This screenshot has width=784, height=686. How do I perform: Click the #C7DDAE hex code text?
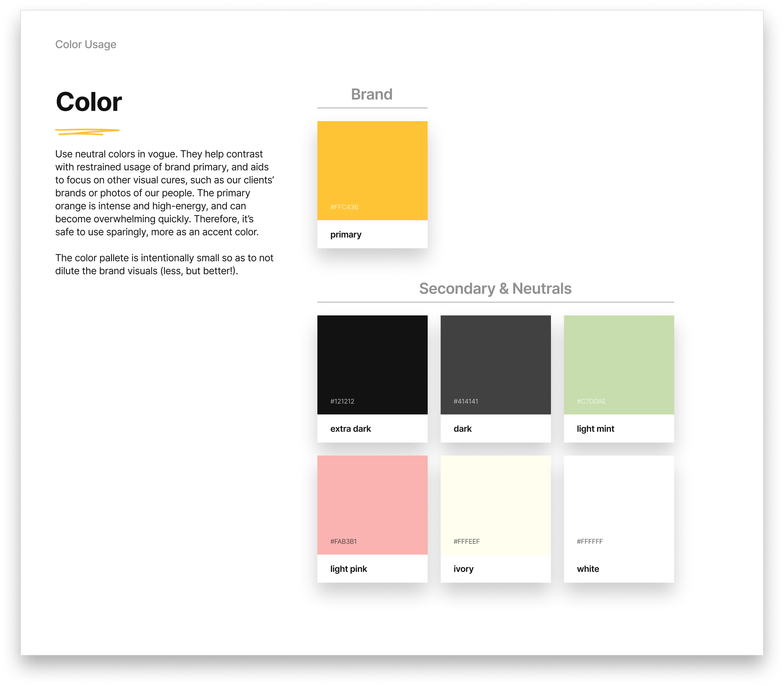coord(591,401)
